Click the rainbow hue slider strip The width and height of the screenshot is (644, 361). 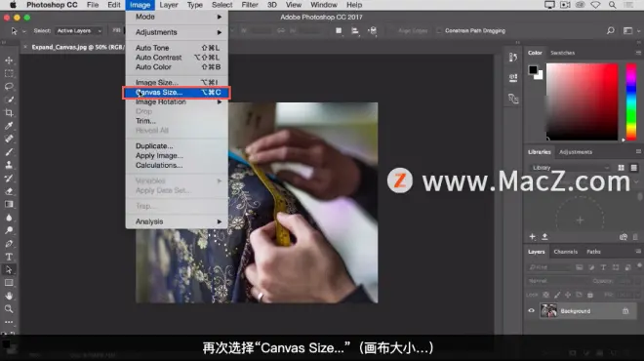click(631, 101)
